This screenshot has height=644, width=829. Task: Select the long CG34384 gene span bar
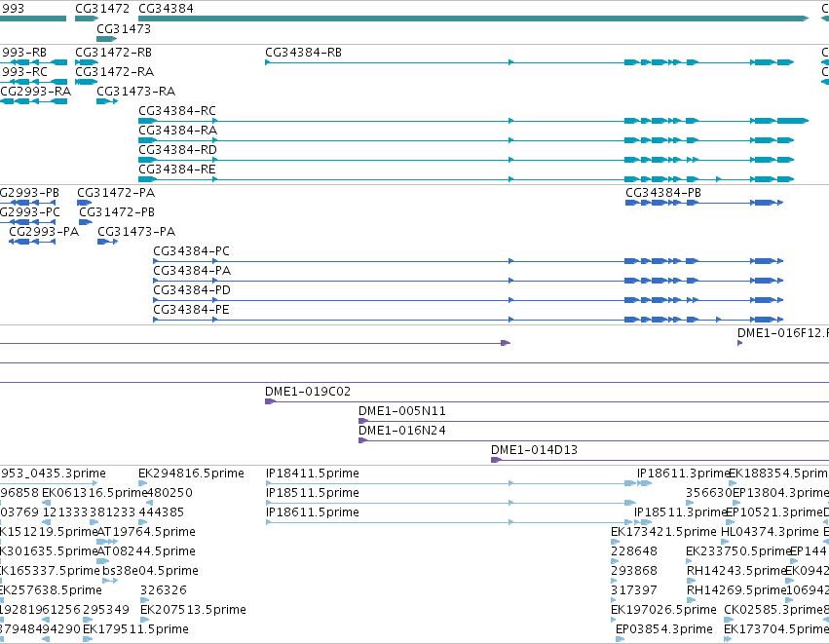pyautogui.click(x=473, y=19)
